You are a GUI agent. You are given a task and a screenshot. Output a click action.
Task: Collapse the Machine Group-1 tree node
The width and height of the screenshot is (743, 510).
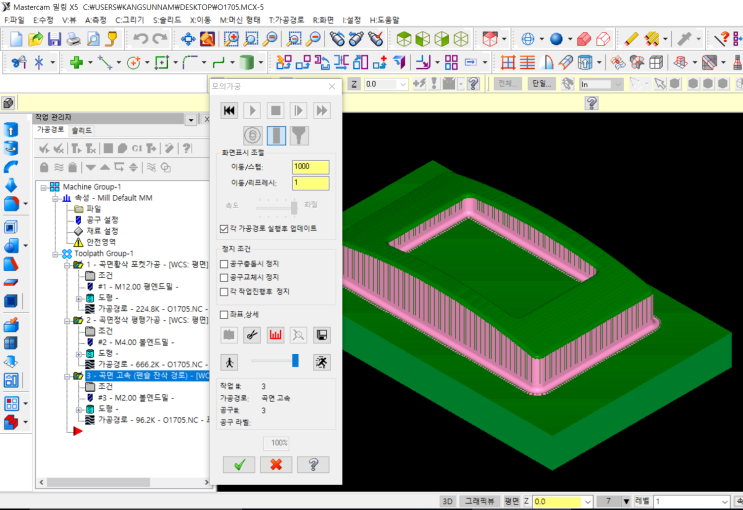click(44, 187)
